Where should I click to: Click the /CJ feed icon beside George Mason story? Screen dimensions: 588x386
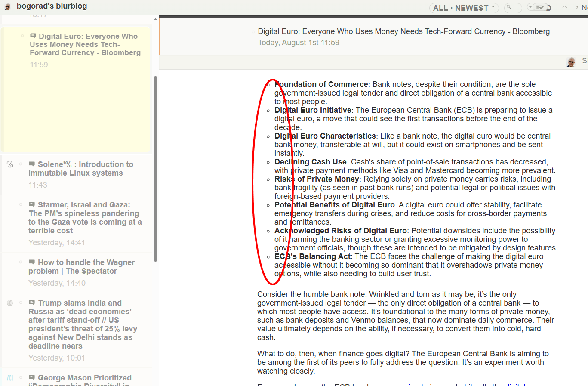[x=10, y=378]
